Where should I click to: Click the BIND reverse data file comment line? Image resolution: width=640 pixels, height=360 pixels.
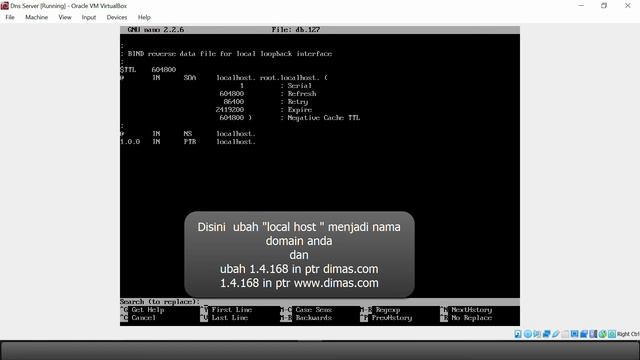coord(230,53)
